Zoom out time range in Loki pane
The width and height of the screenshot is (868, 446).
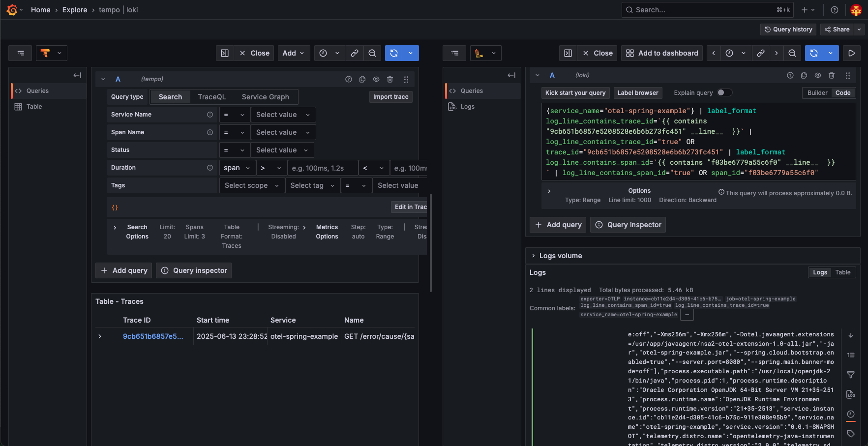pyautogui.click(x=792, y=53)
